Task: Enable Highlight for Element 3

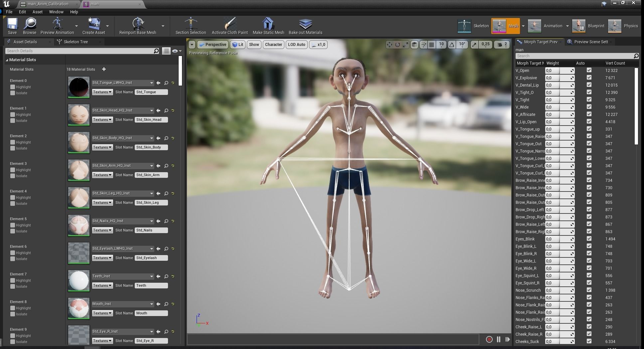Action: 13,170
